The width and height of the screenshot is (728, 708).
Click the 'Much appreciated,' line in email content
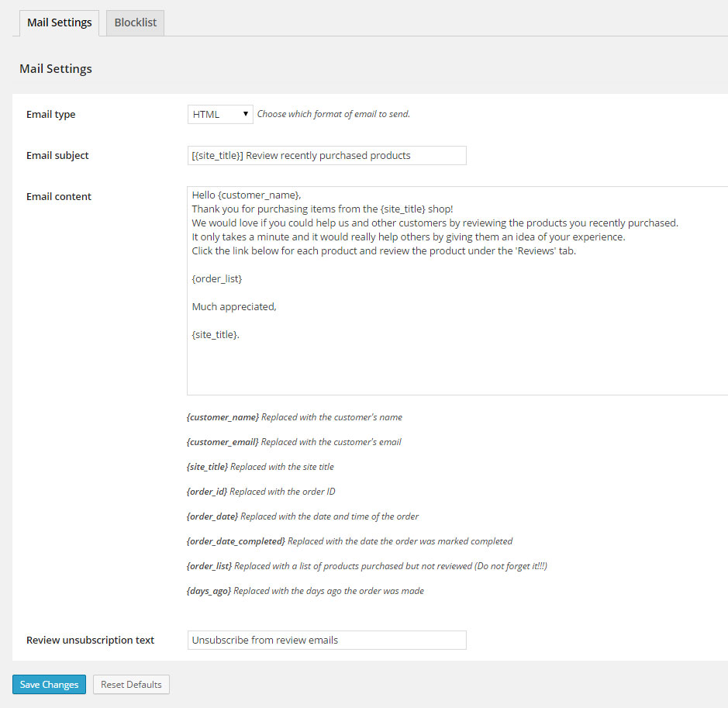(x=234, y=306)
